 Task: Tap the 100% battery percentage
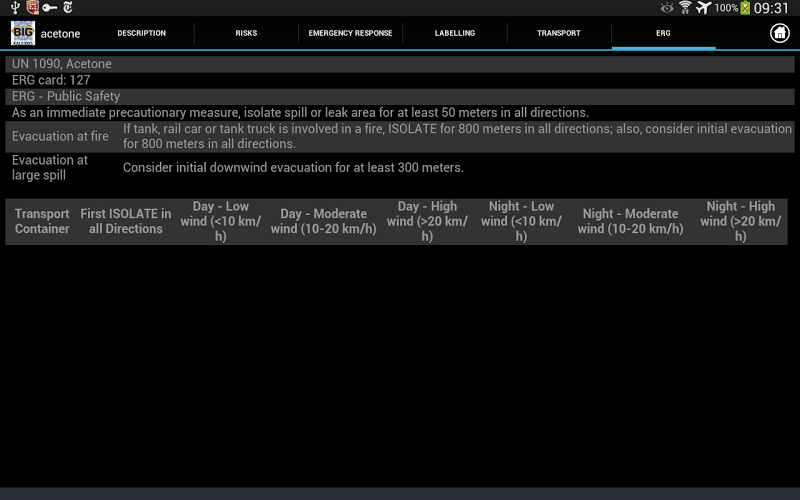[726, 8]
